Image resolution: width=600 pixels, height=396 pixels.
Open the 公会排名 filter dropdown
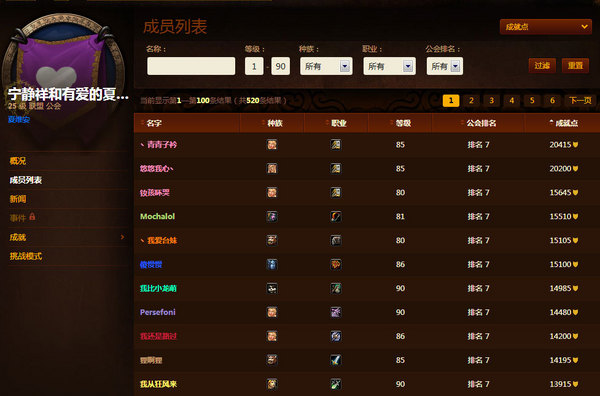click(x=445, y=66)
